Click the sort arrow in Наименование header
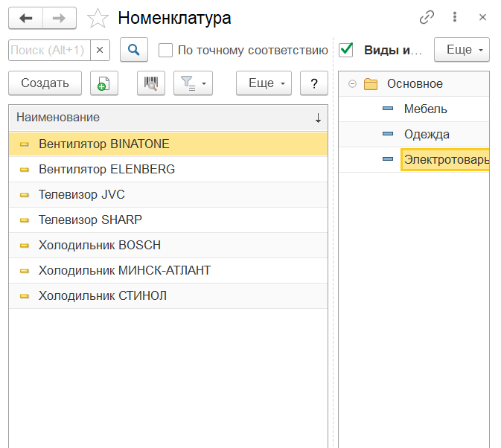 tap(318, 118)
